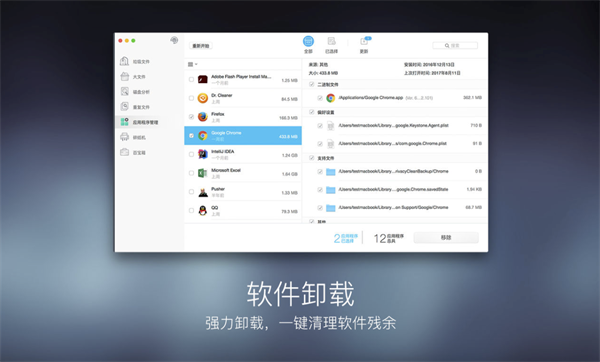Click the folder icon for CleanBackup/Chrome path

coord(331,171)
